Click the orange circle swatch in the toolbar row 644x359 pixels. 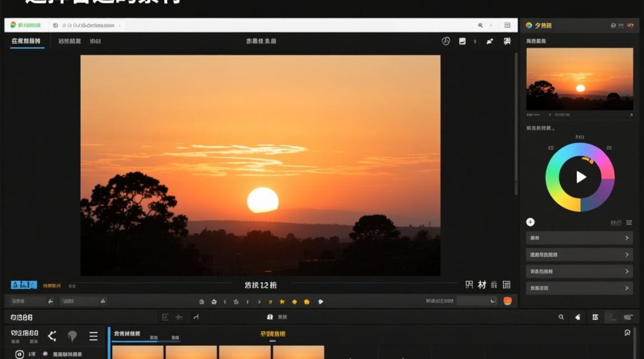pos(507,301)
